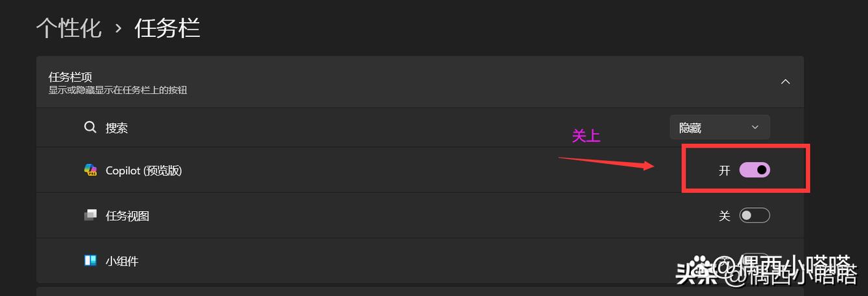
Task: Click the pink 关上 annotation text
Action: [586, 136]
